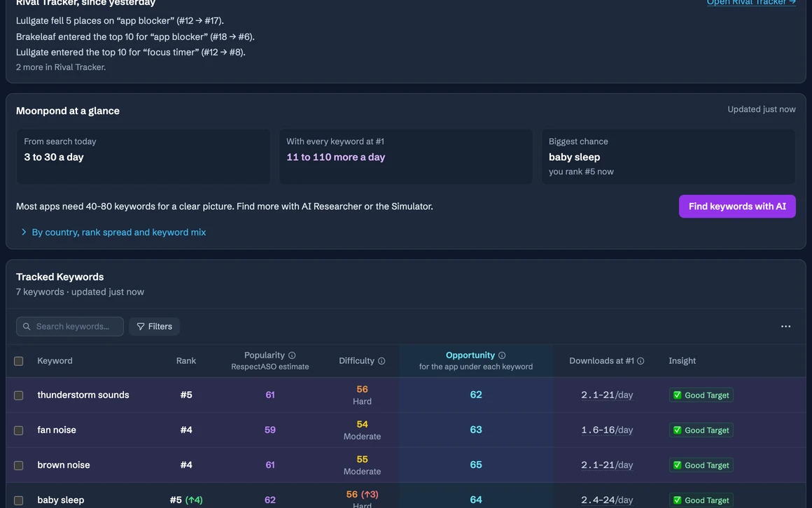This screenshot has width=812, height=508.
Task: Click the From search today card
Action: [143, 156]
